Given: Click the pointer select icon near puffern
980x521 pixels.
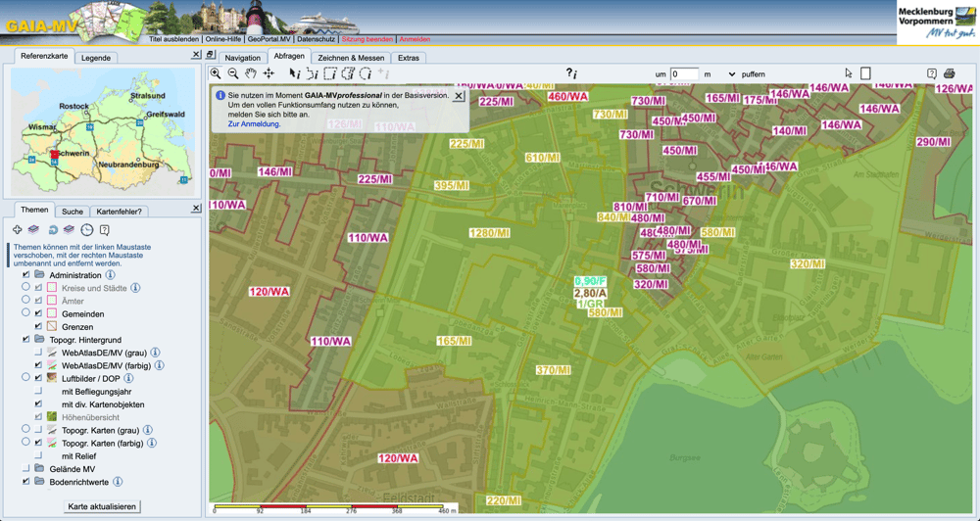Looking at the screenshot, I should click(848, 73).
